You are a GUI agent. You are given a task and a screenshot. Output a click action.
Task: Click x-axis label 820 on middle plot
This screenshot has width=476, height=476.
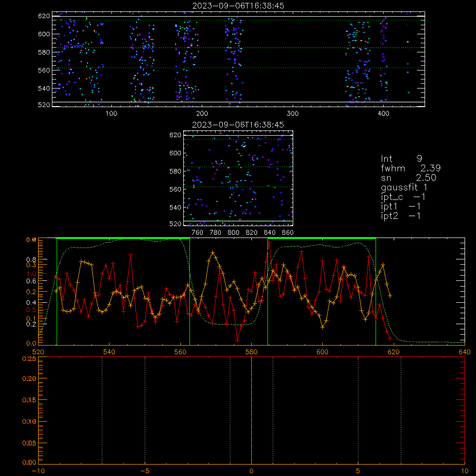point(252,233)
